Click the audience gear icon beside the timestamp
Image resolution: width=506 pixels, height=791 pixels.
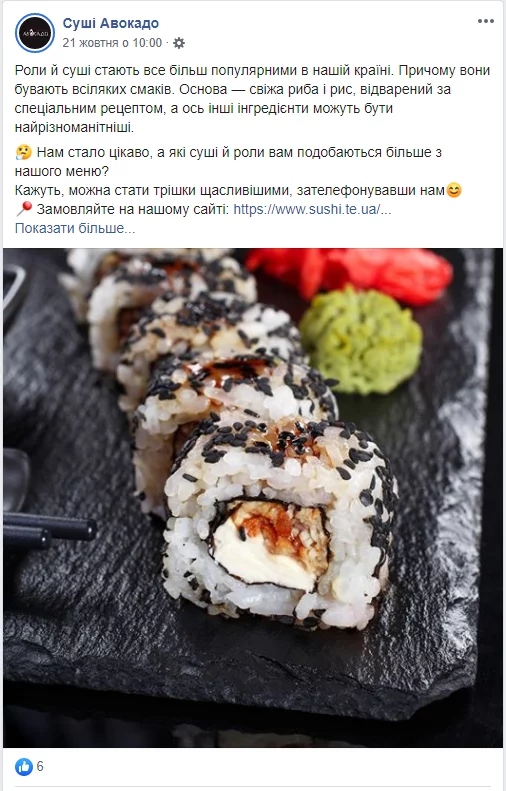click(x=179, y=43)
